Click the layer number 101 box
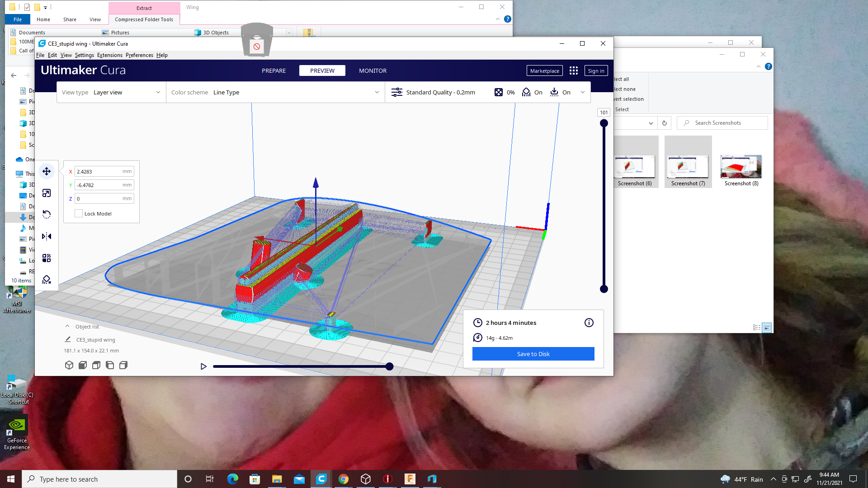Viewport: 868px width, 488px height. tap(604, 113)
